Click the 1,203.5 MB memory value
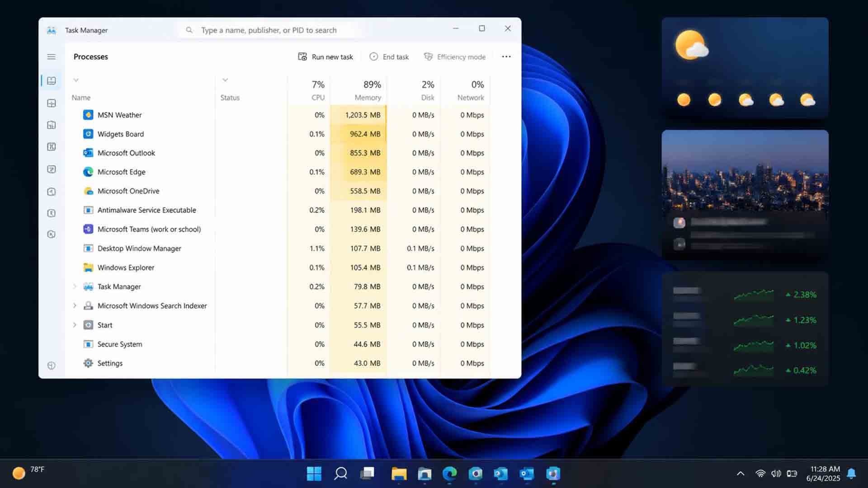 coord(363,115)
